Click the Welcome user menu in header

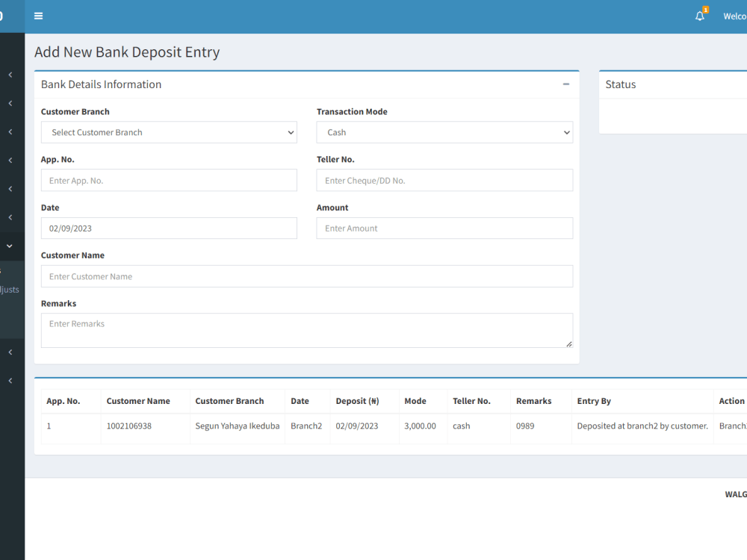[x=734, y=16]
